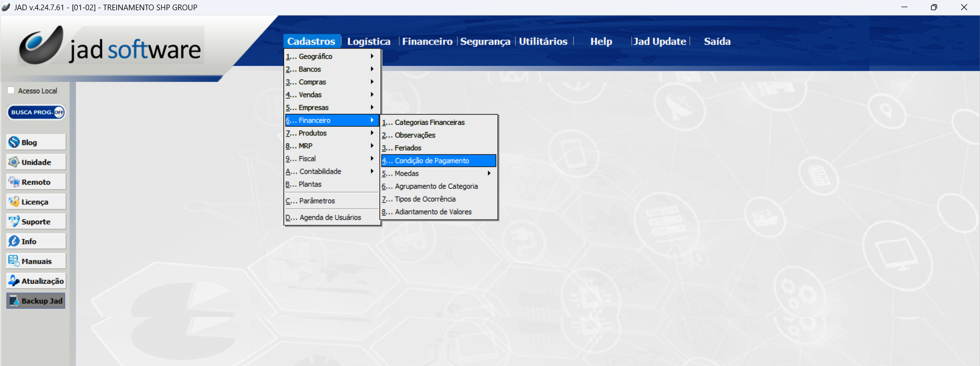Open the Info icon button

(14, 241)
